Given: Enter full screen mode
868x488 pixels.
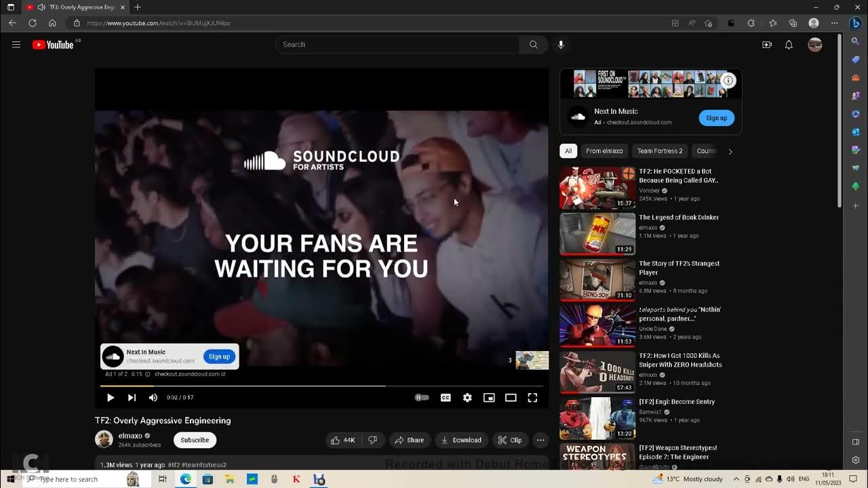Looking at the screenshot, I should point(532,398).
